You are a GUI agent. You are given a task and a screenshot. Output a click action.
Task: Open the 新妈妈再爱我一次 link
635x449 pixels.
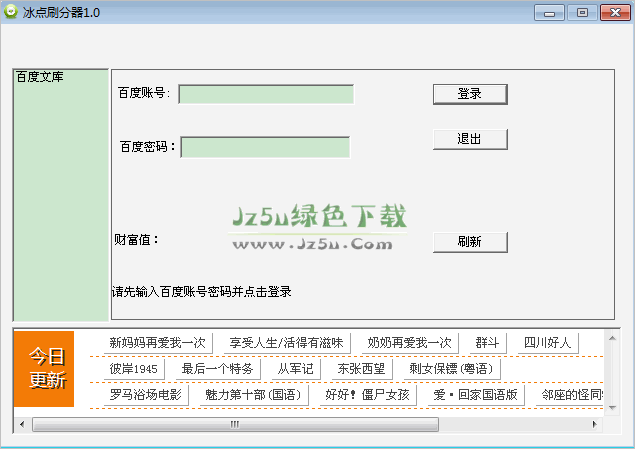[x=158, y=343]
